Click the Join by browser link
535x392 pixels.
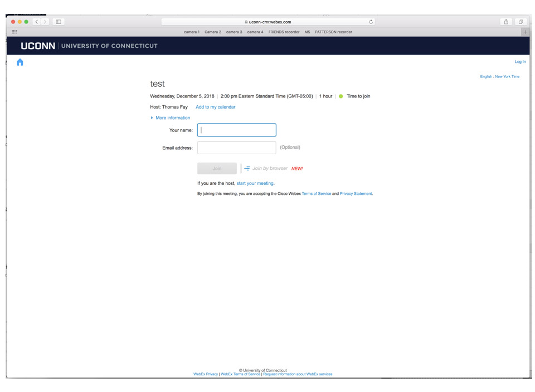coord(270,168)
